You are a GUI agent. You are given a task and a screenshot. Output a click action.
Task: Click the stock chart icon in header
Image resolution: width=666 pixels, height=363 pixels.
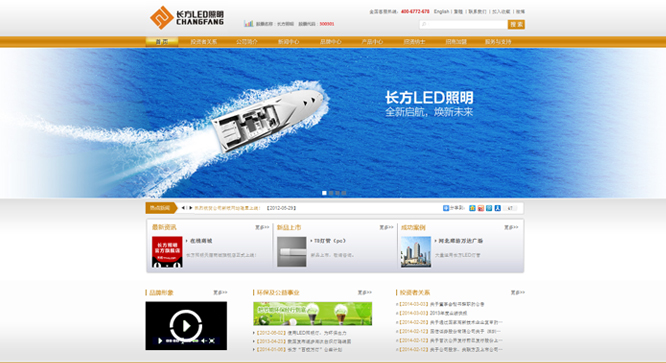[248, 24]
